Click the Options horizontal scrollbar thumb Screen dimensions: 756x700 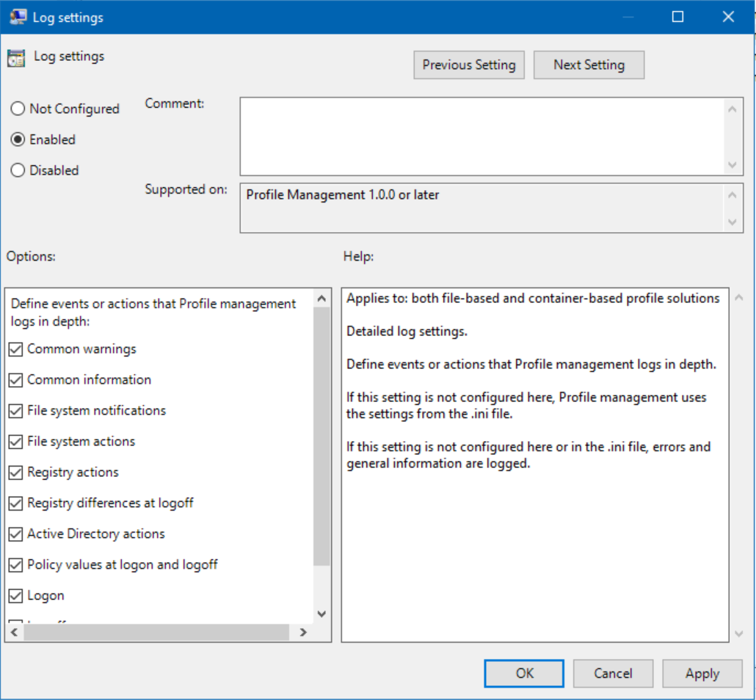(156, 632)
